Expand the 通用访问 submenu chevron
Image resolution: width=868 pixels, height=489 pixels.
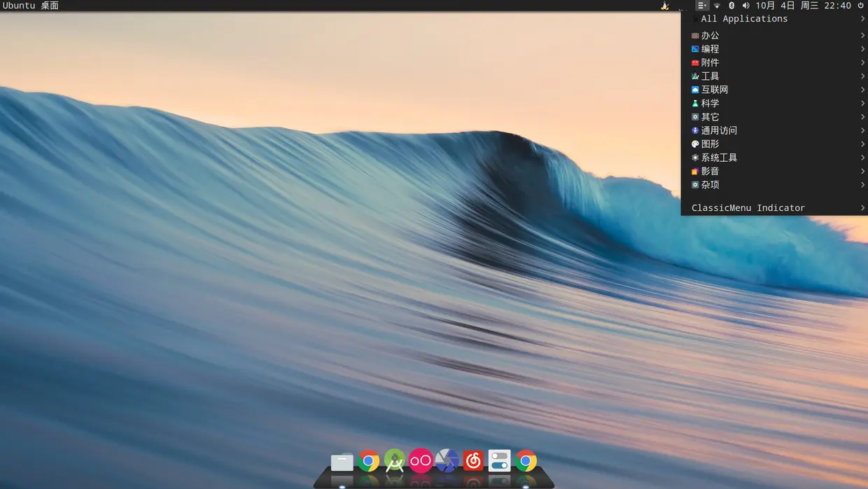tap(863, 130)
